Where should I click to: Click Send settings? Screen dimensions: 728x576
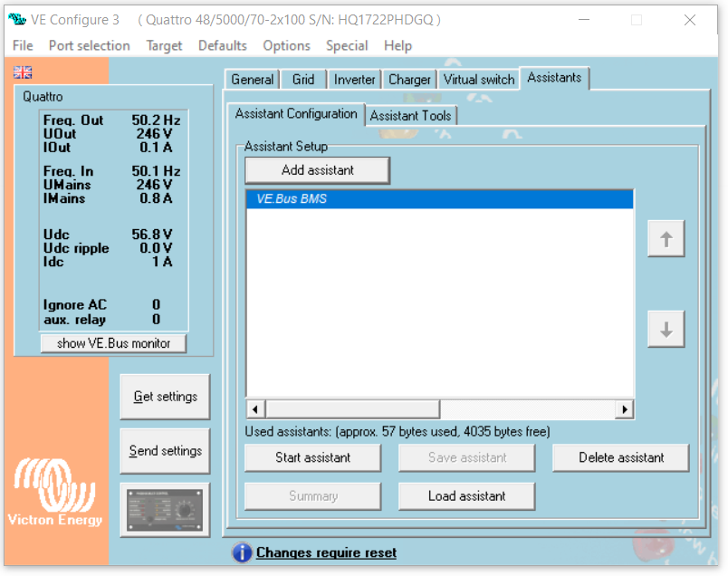[165, 451]
